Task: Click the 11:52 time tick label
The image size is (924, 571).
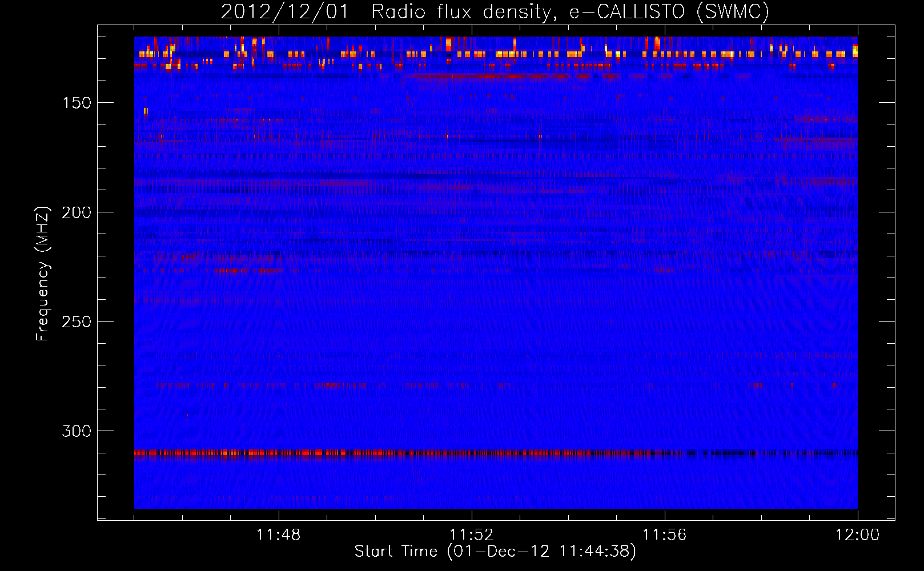Action: click(472, 535)
